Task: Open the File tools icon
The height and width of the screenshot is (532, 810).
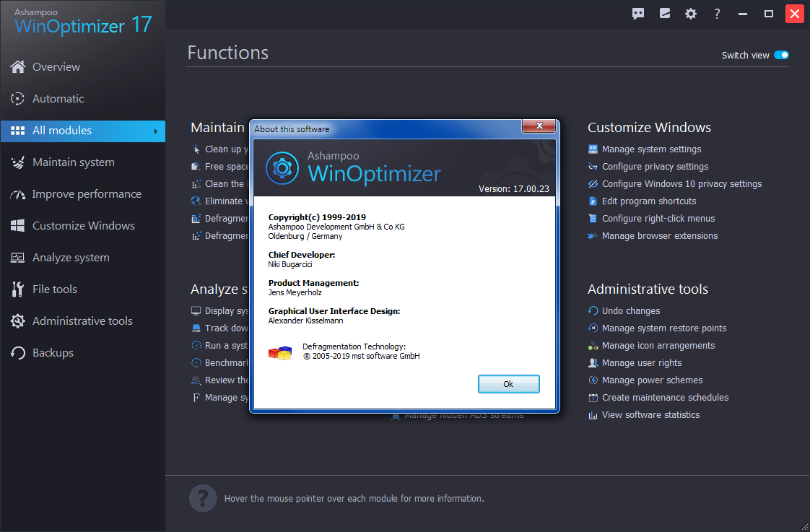Action: coord(17,289)
